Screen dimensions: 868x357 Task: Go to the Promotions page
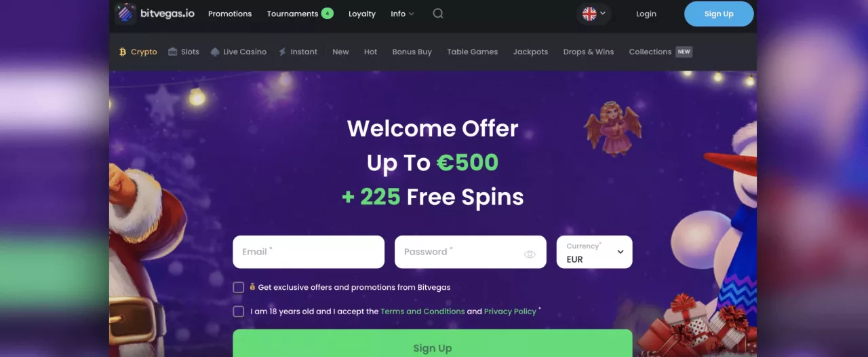[230, 14]
